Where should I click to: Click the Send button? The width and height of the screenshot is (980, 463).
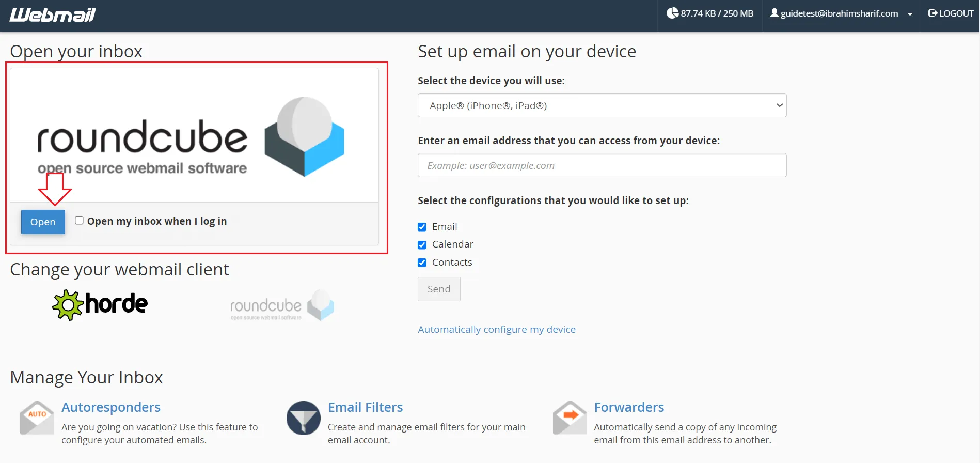click(x=439, y=289)
